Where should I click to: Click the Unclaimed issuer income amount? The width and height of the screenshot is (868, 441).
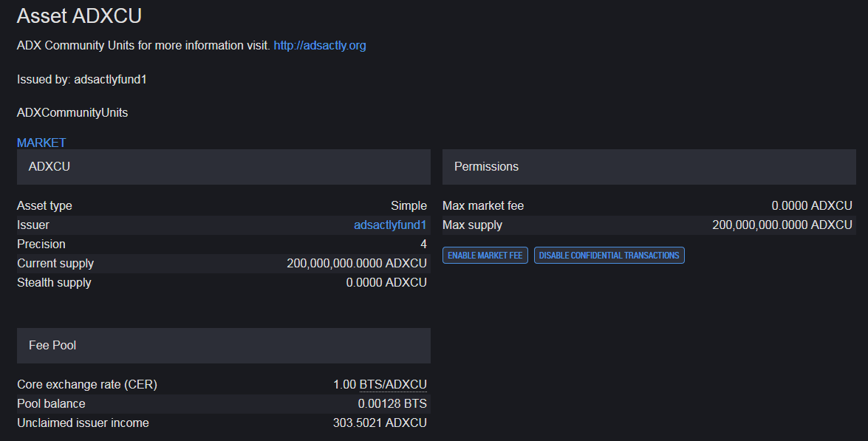pos(380,423)
